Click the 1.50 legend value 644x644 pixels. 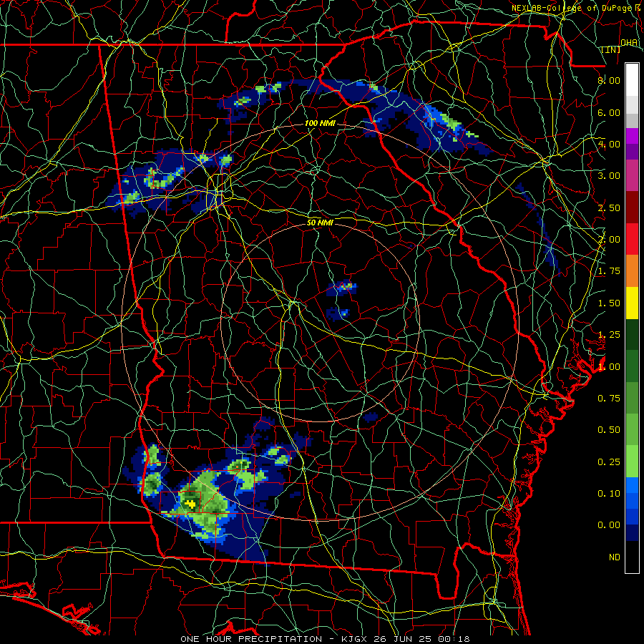coord(609,303)
